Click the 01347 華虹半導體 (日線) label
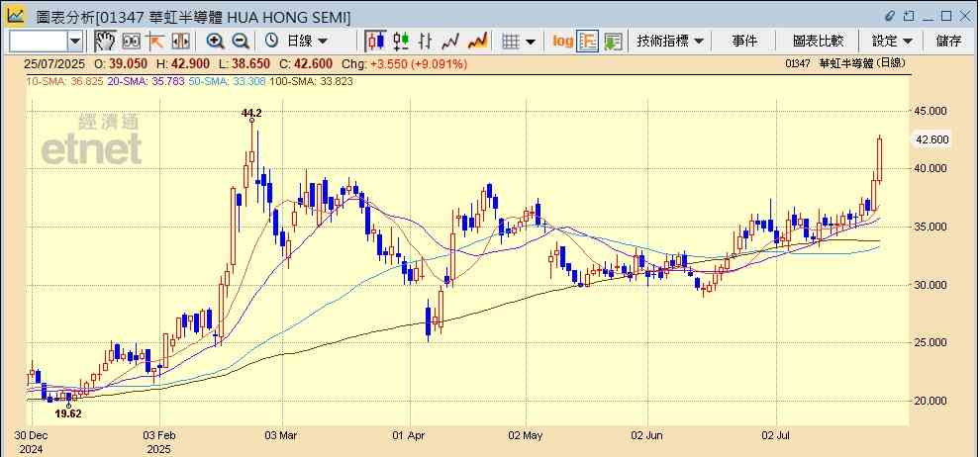The width and height of the screenshot is (980, 457). [846, 63]
